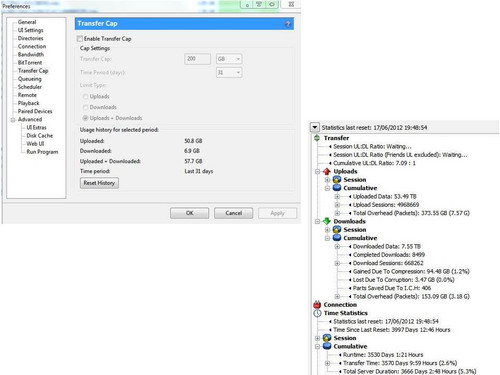The width and height of the screenshot is (500, 375).
Task: Click the Transfer section icon
Action: pyautogui.click(x=317, y=138)
